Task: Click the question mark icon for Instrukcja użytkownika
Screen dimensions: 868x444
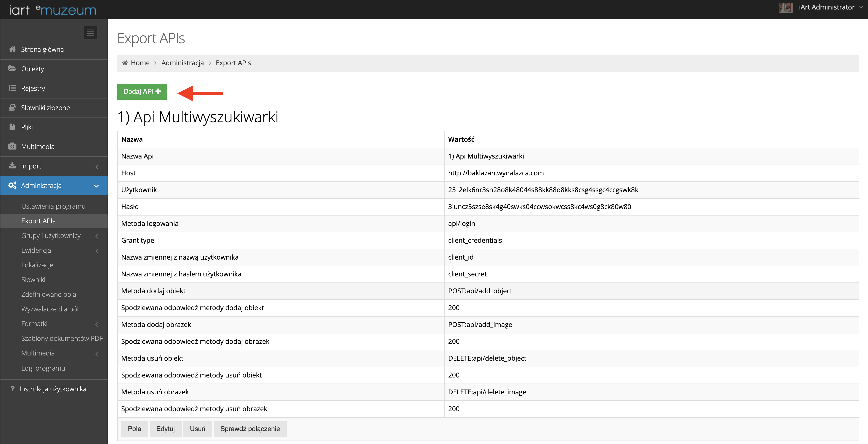Action: coord(13,389)
